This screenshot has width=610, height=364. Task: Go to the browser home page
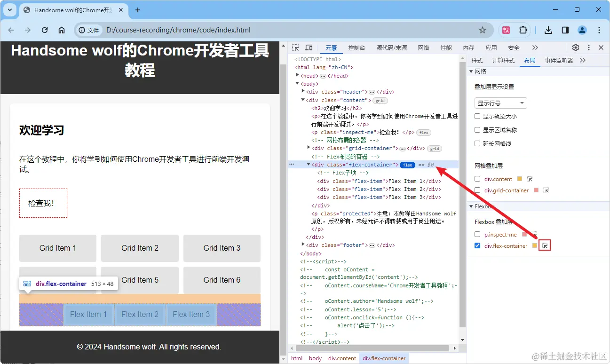click(x=62, y=30)
